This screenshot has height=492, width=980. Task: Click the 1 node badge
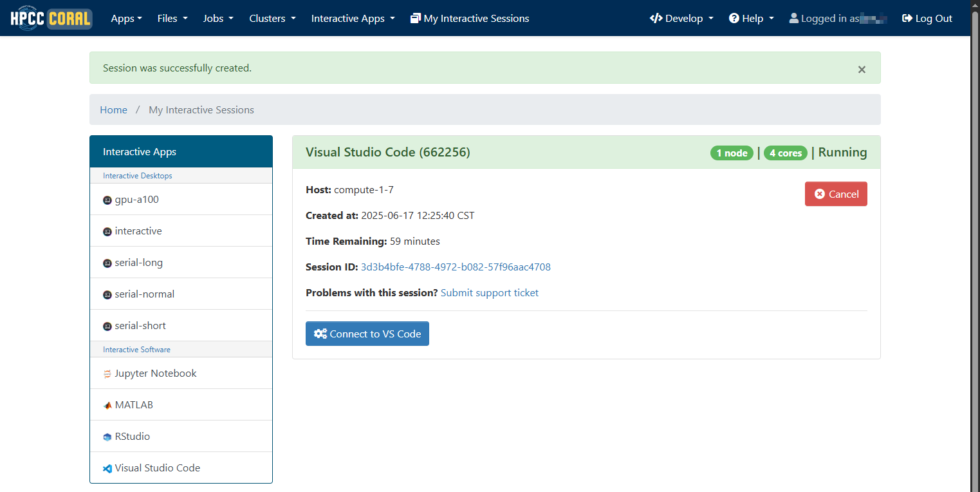tap(732, 153)
